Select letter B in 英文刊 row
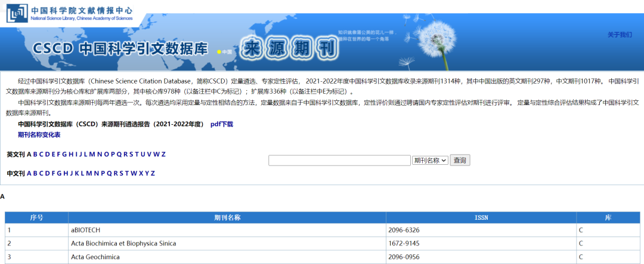 [35, 154]
